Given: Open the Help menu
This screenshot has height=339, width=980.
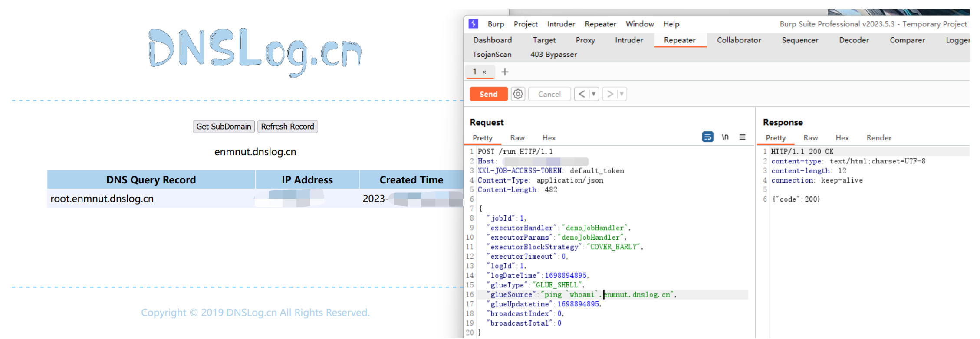Looking at the screenshot, I should pyautogui.click(x=671, y=24).
